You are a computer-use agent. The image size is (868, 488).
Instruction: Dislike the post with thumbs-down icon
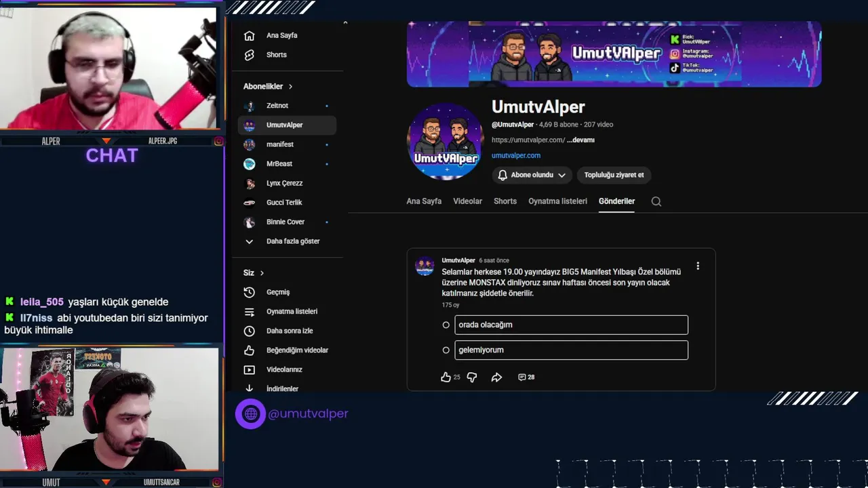coord(472,377)
